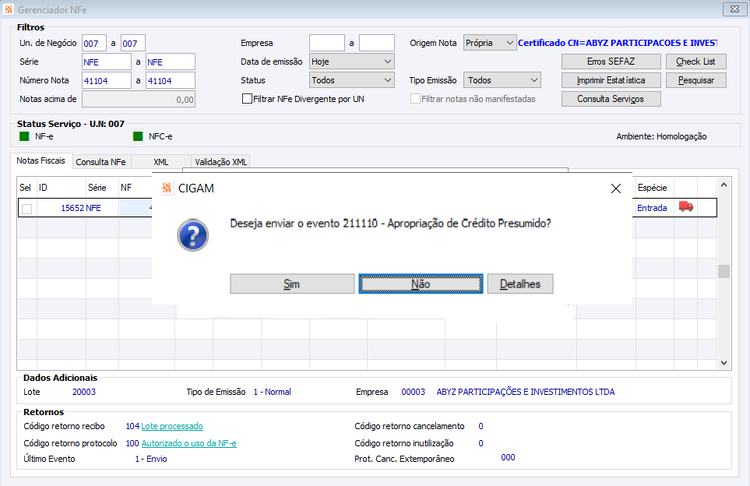Click the grid vertical scrollbar thumb
Viewport: 750px width, 486px height.
(x=724, y=271)
